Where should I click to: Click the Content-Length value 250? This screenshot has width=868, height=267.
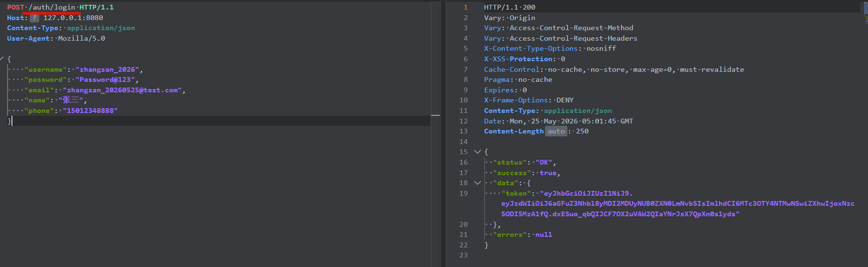point(582,131)
